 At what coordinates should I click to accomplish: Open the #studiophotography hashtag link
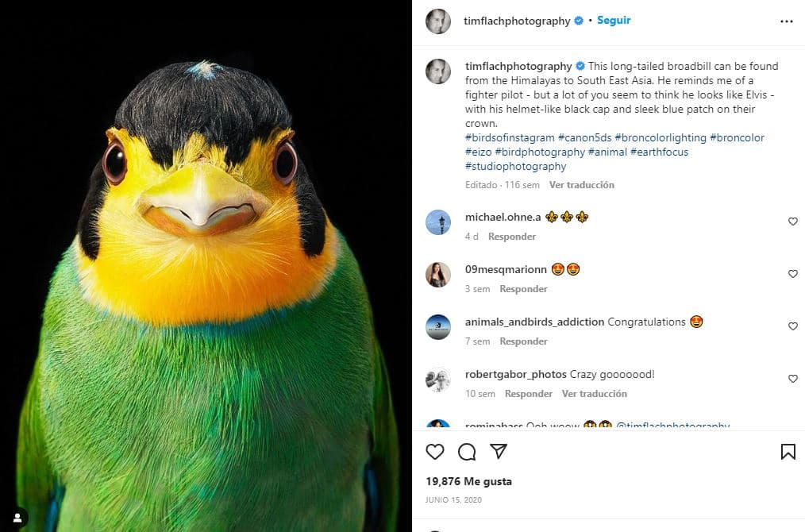[515, 166]
